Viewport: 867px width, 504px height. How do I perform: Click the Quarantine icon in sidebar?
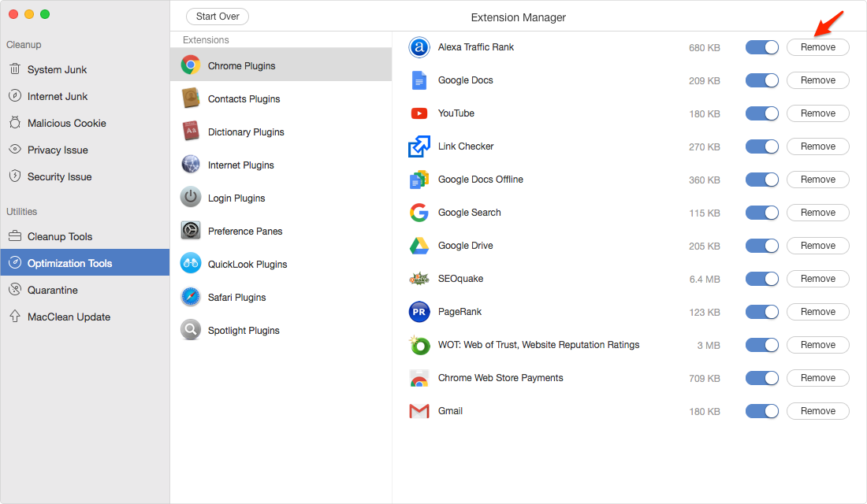click(15, 290)
